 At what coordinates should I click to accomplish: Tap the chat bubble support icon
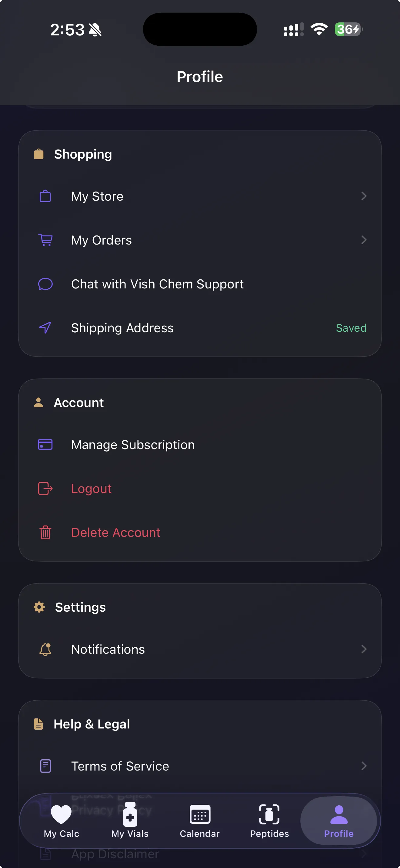[45, 284]
